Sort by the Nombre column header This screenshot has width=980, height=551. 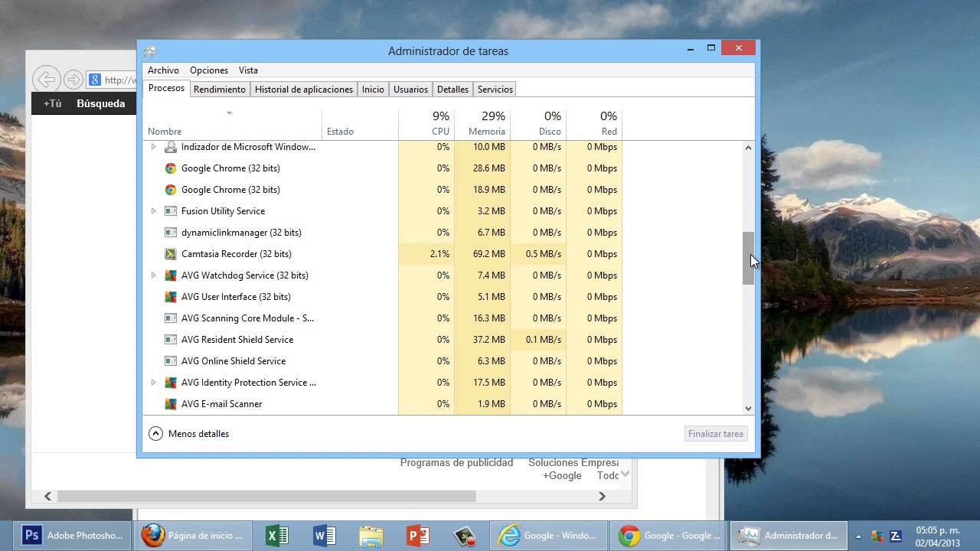click(x=232, y=125)
